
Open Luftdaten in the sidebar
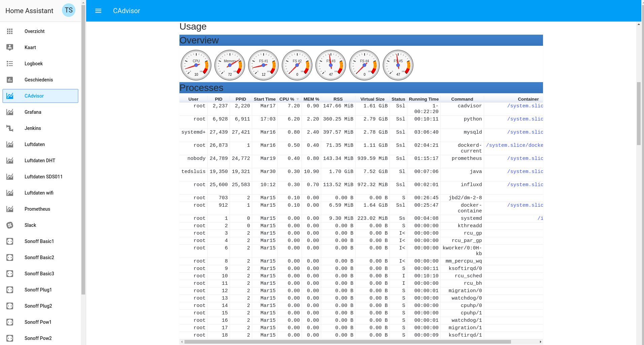(x=40, y=144)
